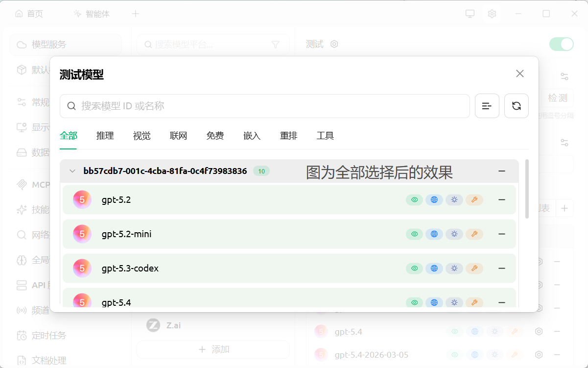Select the 工具 tab
This screenshot has height=368, width=588.
(326, 136)
